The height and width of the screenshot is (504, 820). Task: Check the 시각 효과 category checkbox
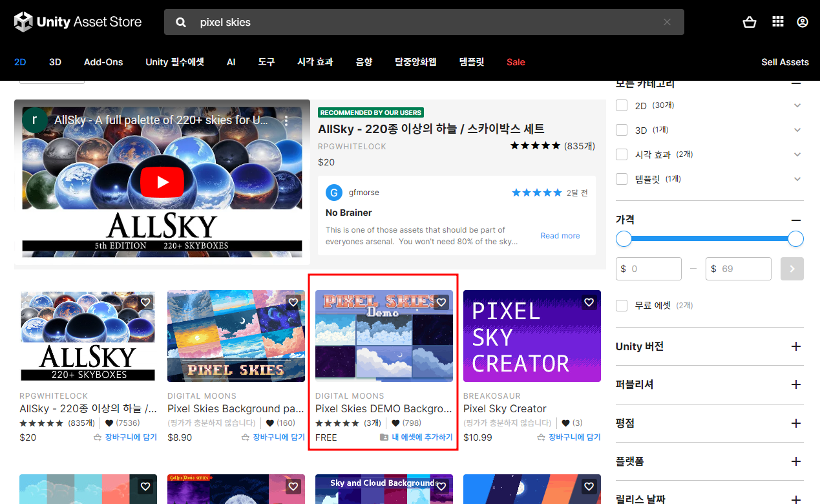coord(622,154)
